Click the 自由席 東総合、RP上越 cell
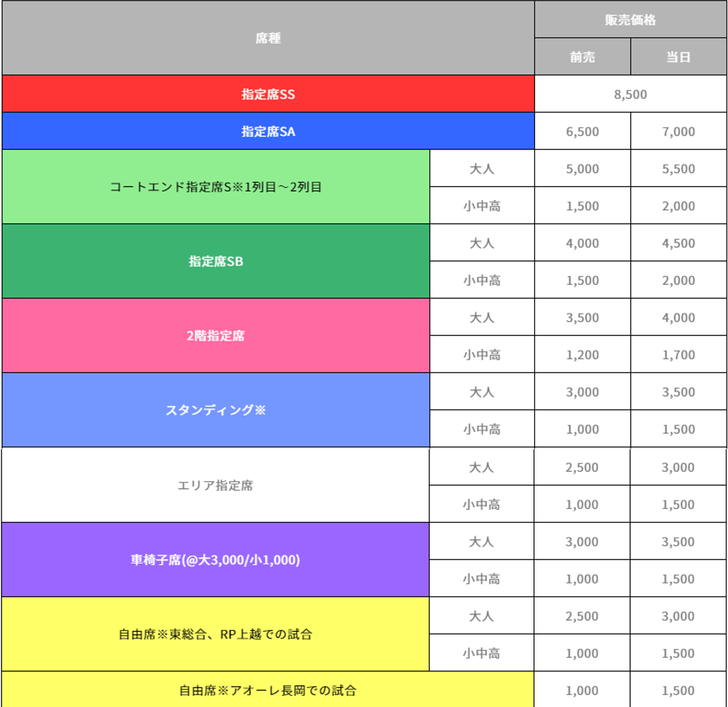The image size is (728, 707). 215,634
